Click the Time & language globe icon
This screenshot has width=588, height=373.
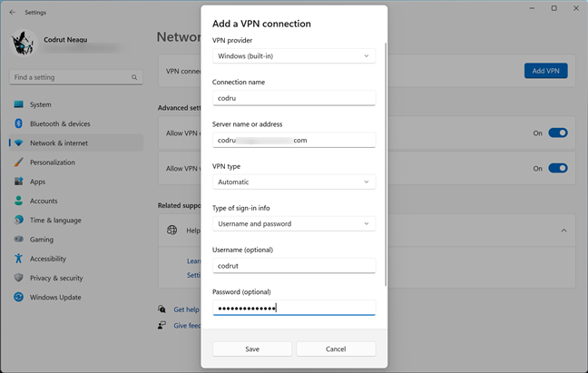(18, 220)
